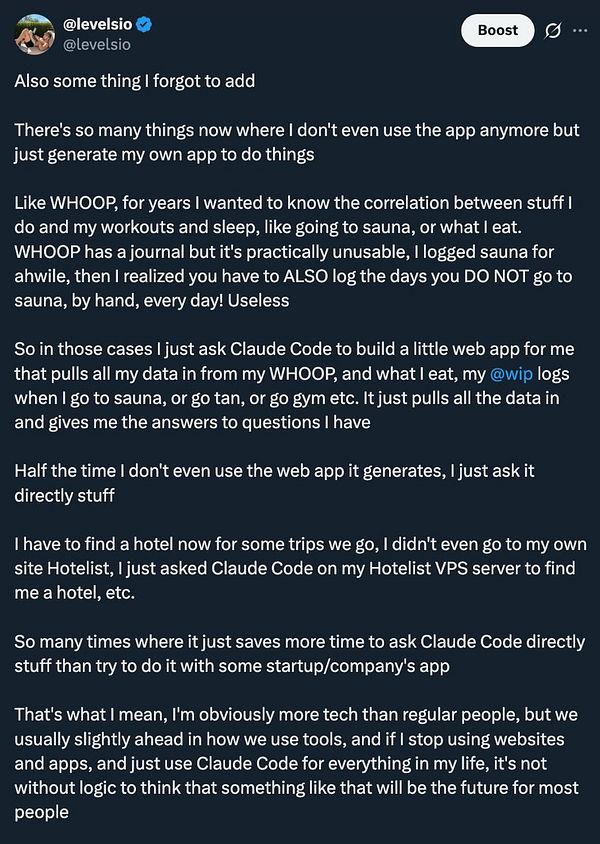Click the Boost button
Screen dimensions: 600x844
click(x=498, y=30)
